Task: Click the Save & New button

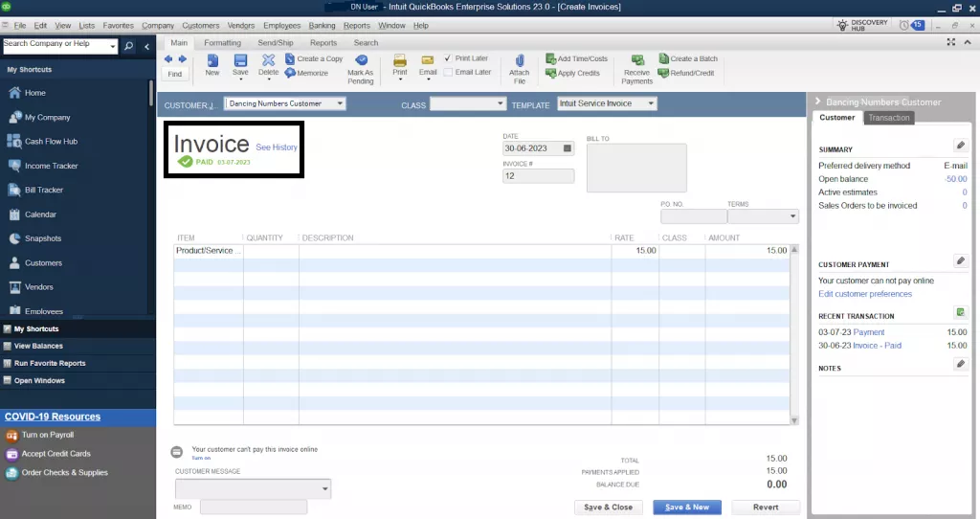Action: (687, 508)
